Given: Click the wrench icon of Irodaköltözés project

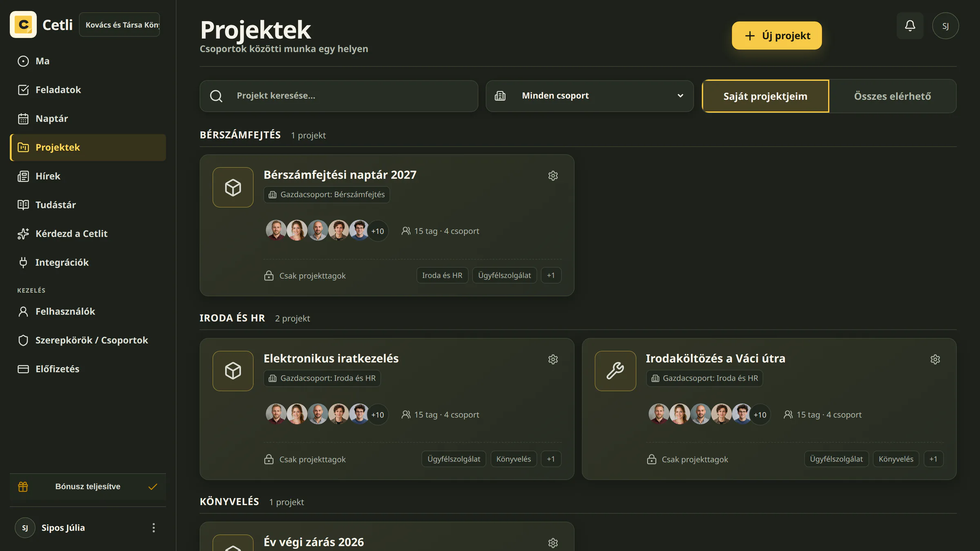Looking at the screenshot, I should pyautogui.click(x=615, y=371).
